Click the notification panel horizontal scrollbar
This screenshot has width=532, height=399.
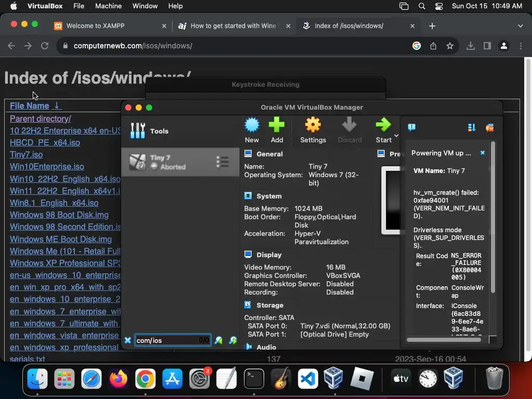pyautogui.click(x=444, y=340)
